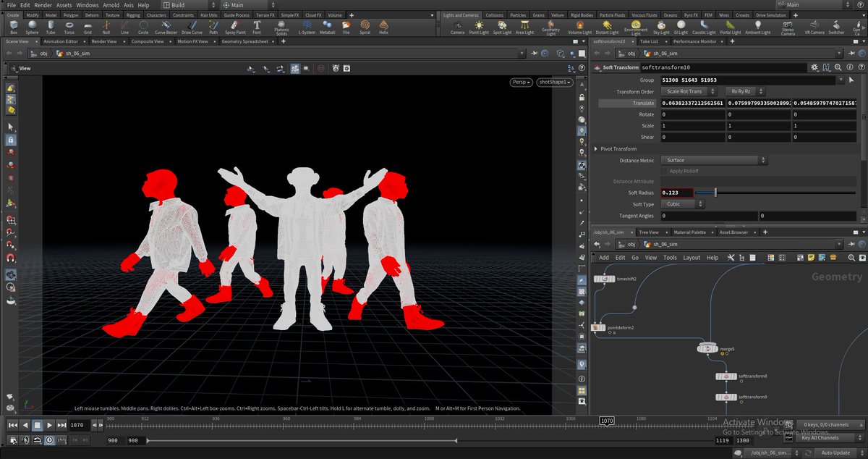Stop playback with the stop button

pos(38,425)
